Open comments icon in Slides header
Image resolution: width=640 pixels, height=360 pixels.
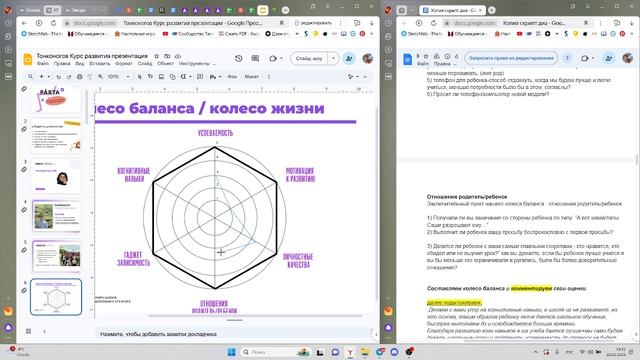coord(255,58)
